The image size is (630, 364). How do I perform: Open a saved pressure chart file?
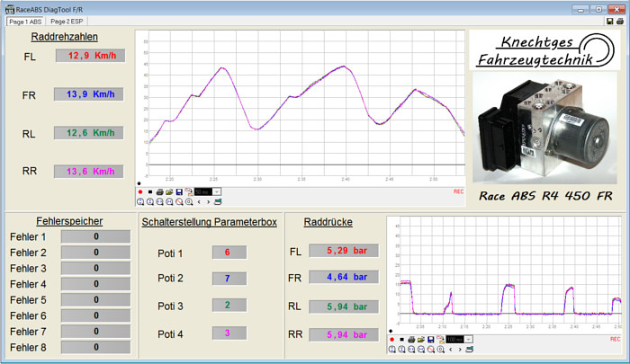421,340
